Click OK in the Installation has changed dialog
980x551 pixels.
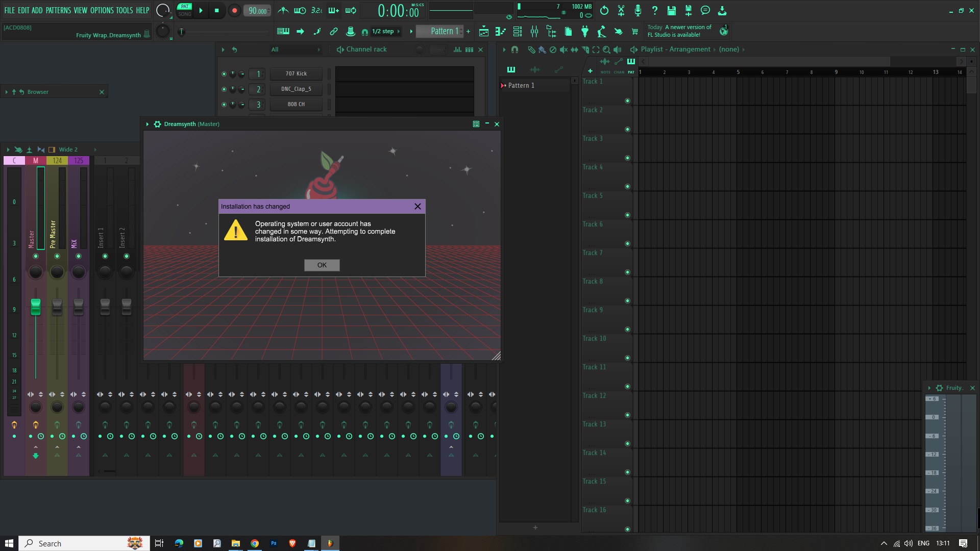click(x=322, y=265)
